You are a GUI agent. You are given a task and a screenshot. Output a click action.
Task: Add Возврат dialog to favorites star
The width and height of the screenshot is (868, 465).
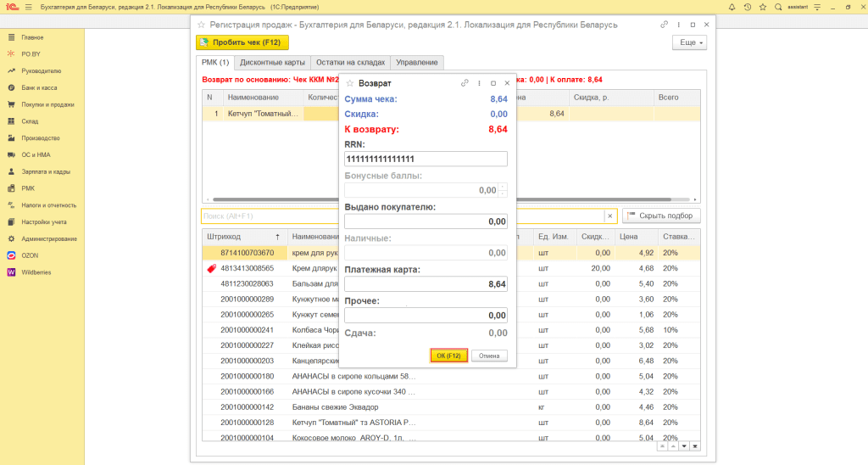[350, 83]
